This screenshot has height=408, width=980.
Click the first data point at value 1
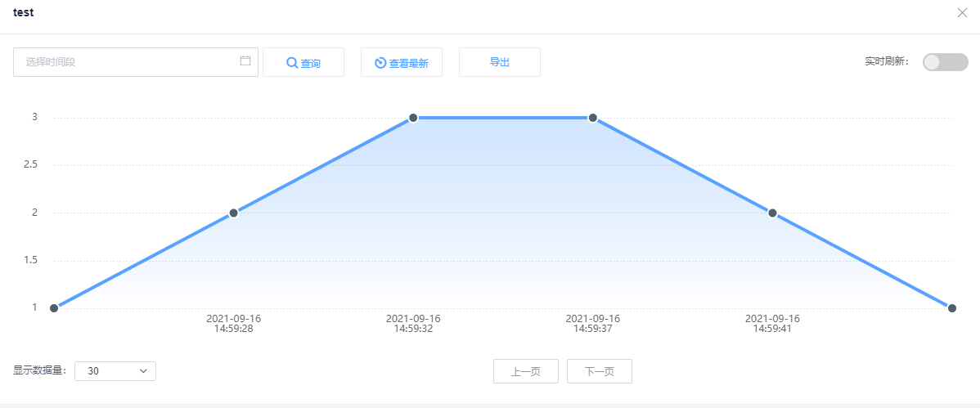point(54,308)
